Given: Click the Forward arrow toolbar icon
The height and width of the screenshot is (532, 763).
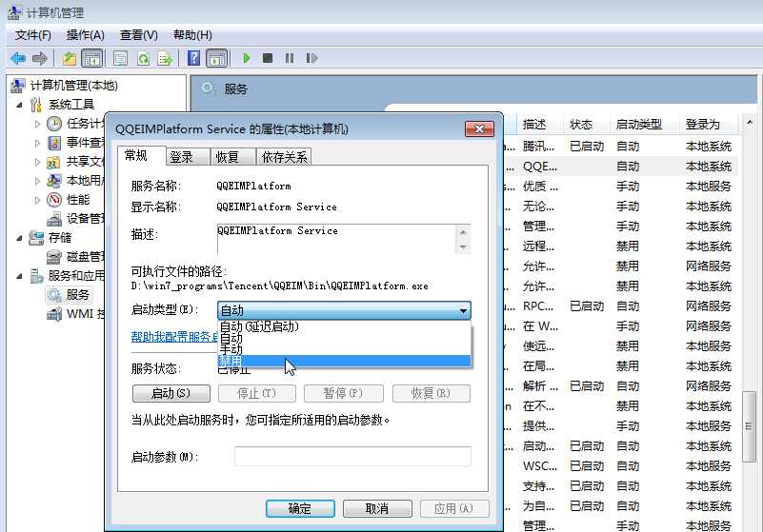Looking at the screenshot, I should coord(40,59).
